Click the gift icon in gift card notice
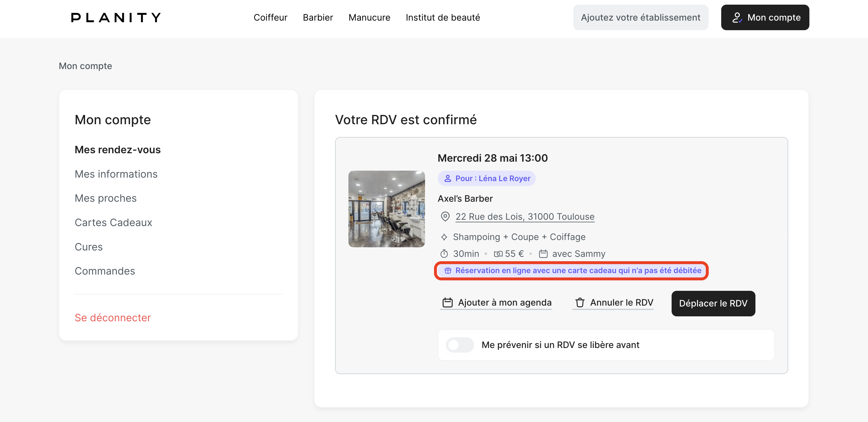Viewport: 868px width, 422px height. point(447,270)
